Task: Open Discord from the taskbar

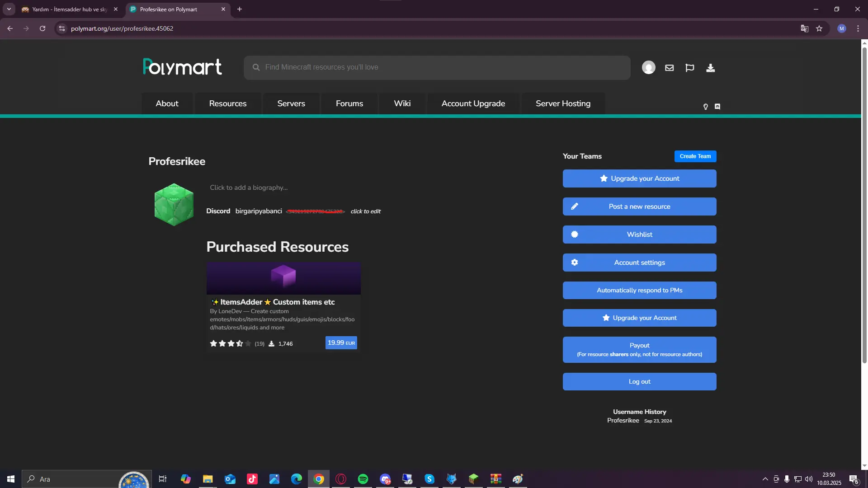Action: point(385,479)
